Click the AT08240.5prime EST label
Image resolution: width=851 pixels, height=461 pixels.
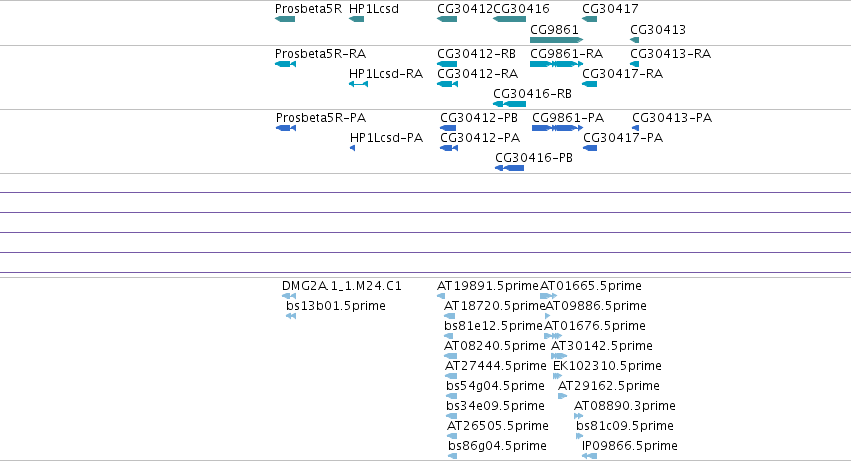[x=494, y=346]
